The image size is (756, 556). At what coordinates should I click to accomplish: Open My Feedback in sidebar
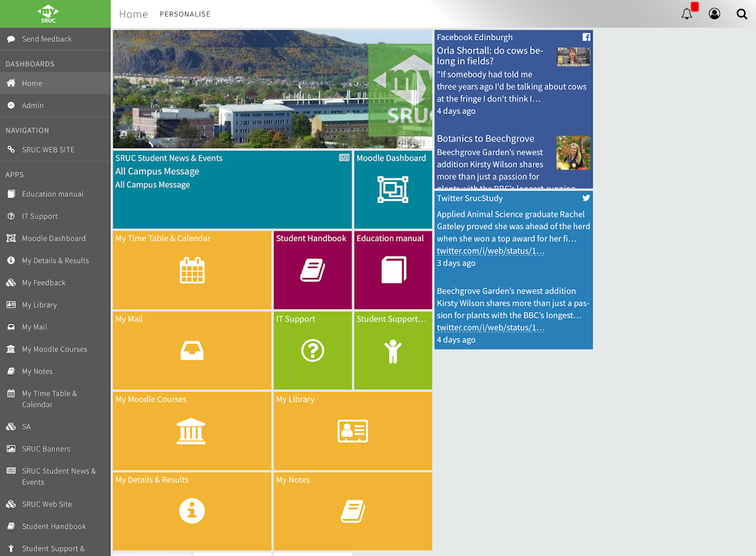(x=55, y=283)
